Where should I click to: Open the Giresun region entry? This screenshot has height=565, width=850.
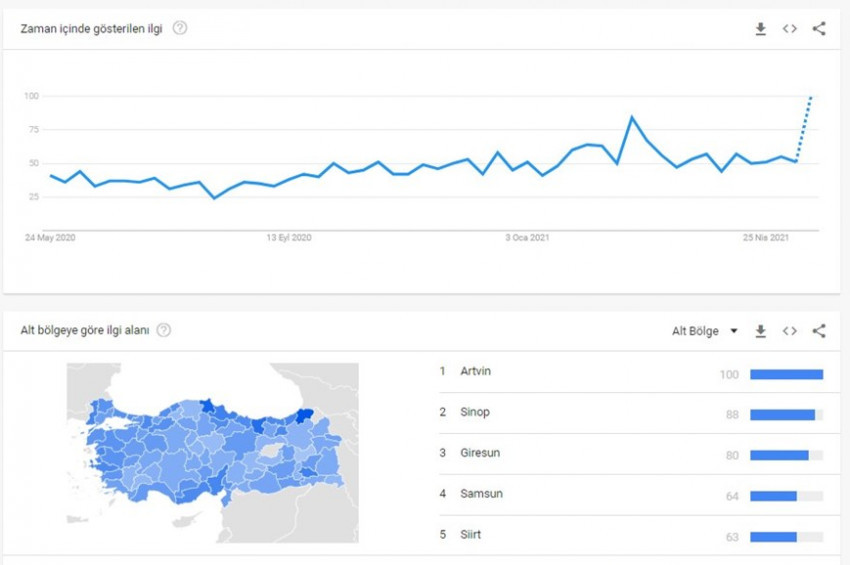(x=479, y=453)
